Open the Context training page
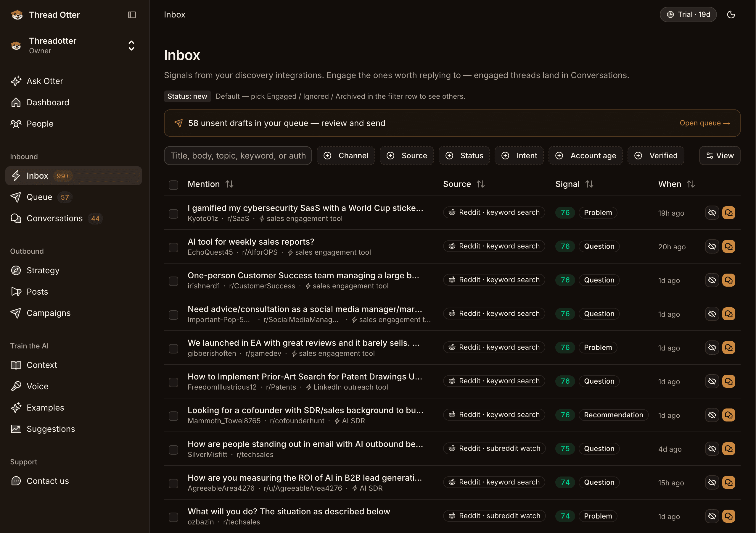 pos(74,365)
